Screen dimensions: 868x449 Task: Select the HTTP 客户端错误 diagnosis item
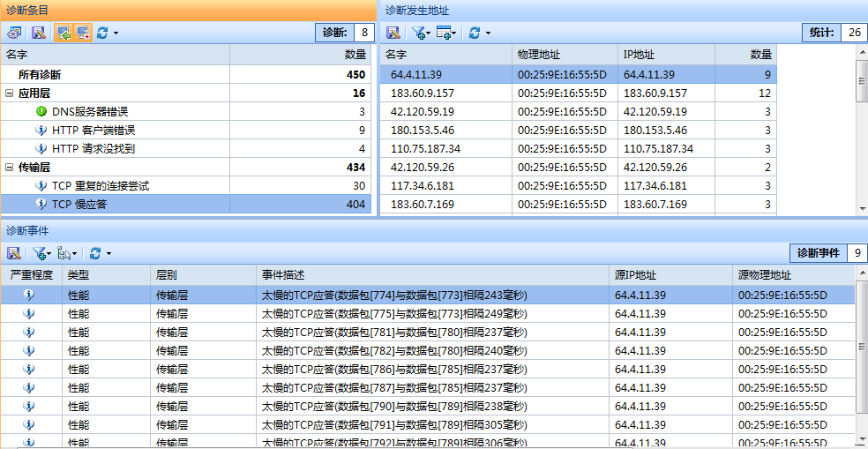185,131
